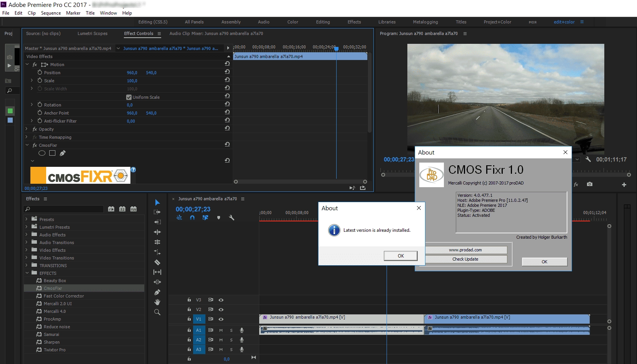Expand the Opacity effect
The height and width of the screenshot is (364, 637).
[x=27, y=129]
